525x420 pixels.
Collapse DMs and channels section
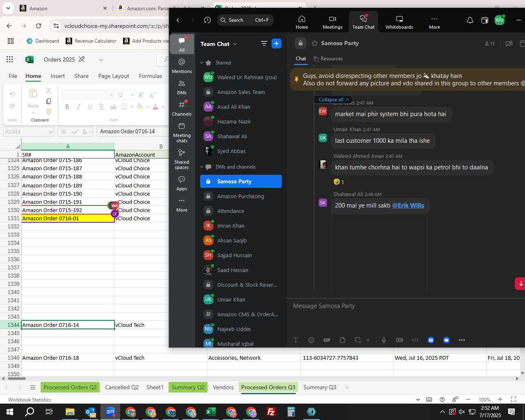202,167
